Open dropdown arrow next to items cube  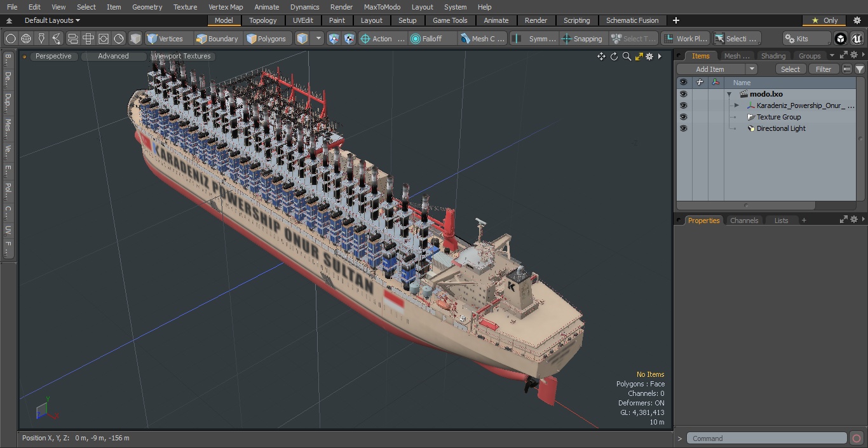pyautogui.click(x=318, y=39)
